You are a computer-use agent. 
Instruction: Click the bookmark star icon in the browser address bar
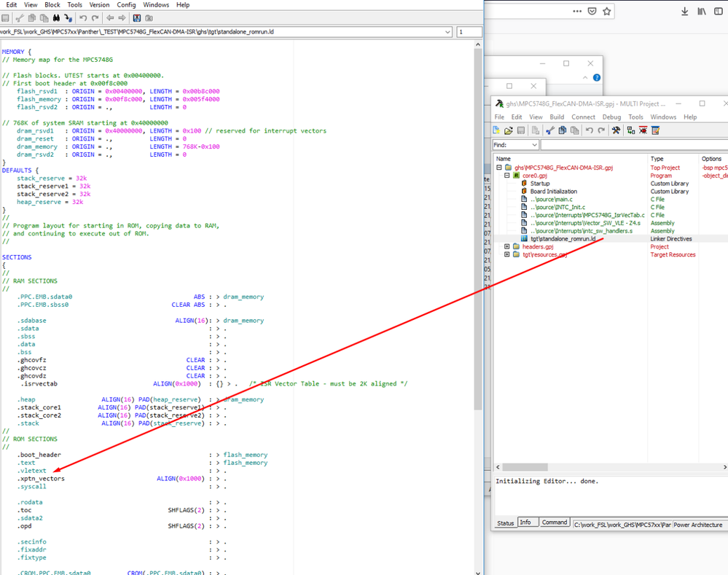click(x=607, y=11)
